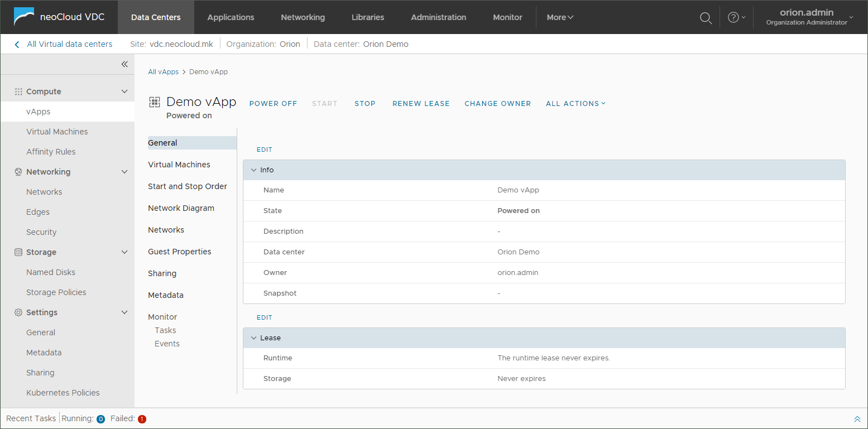Open the General vApp section
Viewport: 868px width, 429px height.
tap(192, 143)
